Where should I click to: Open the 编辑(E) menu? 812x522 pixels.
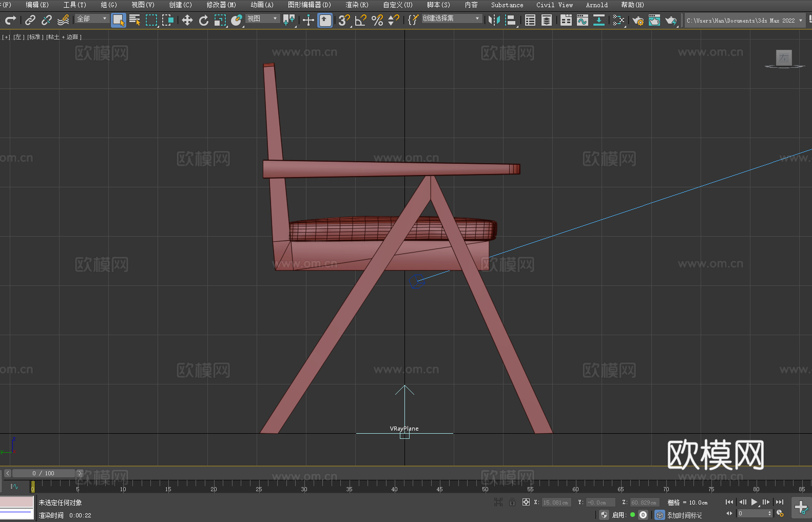coord(37,5)
